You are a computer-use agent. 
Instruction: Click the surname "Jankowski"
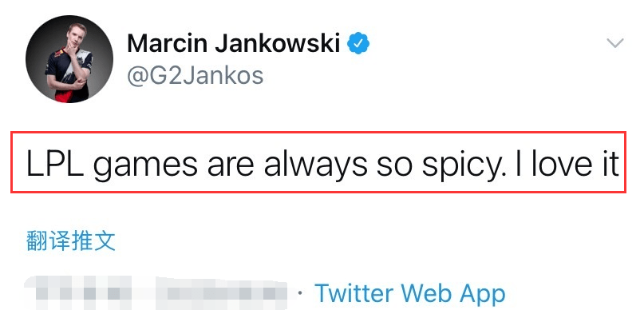point(278,44)
